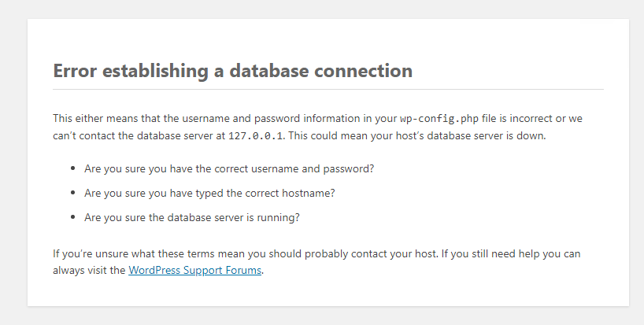Click the horizontal divider under the heading
The height and width of the screenshot is (325, 644).
328,89
